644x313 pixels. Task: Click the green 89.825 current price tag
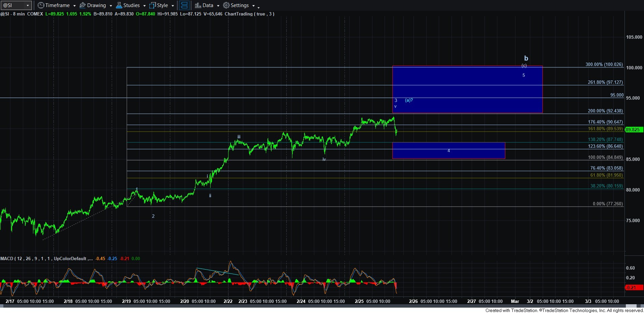(634, 130)
